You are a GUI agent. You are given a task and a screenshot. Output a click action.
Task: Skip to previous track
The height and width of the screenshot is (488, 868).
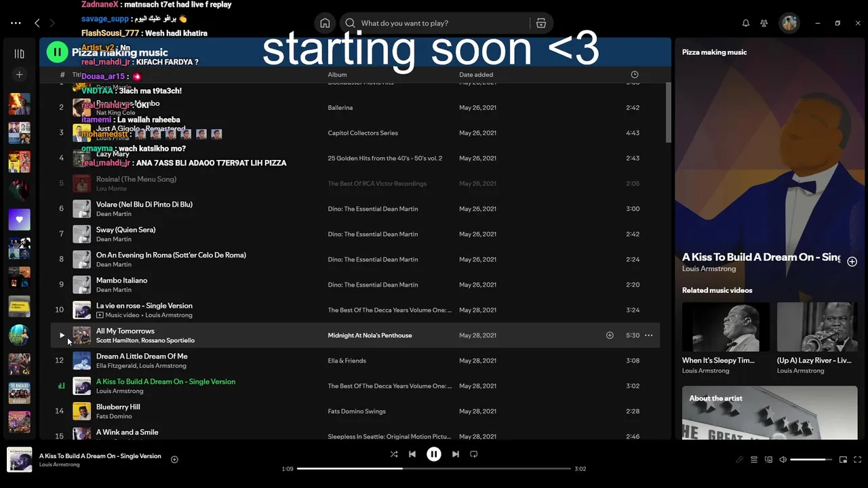coord(412,454)
